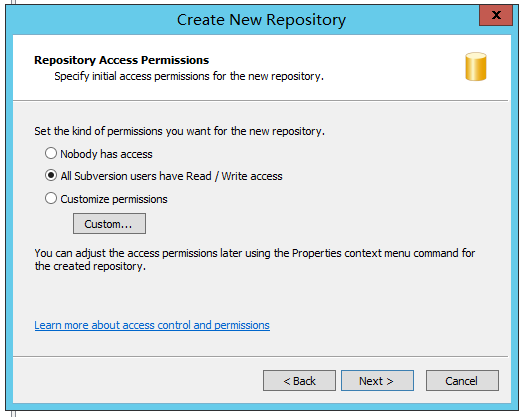Click the Create New Repository title bar
Image resolution: width=525 pixels, height=417 pixels.
tap(261, 19)
